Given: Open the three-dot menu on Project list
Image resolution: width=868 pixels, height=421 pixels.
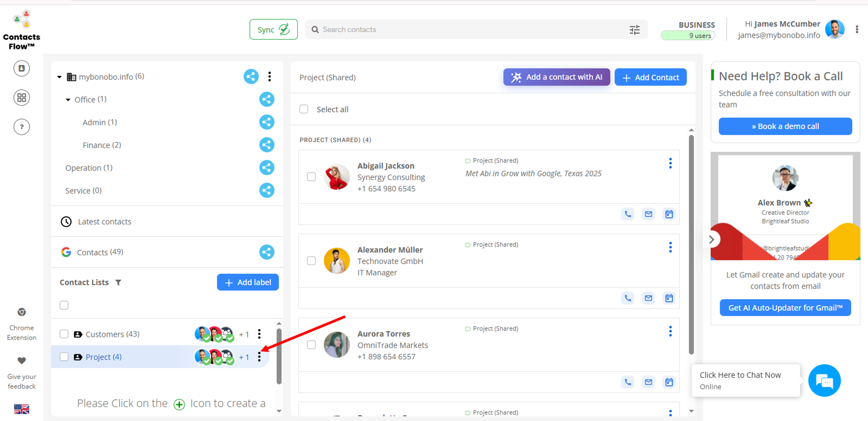Looking at the screenshot, I should 259,357.
